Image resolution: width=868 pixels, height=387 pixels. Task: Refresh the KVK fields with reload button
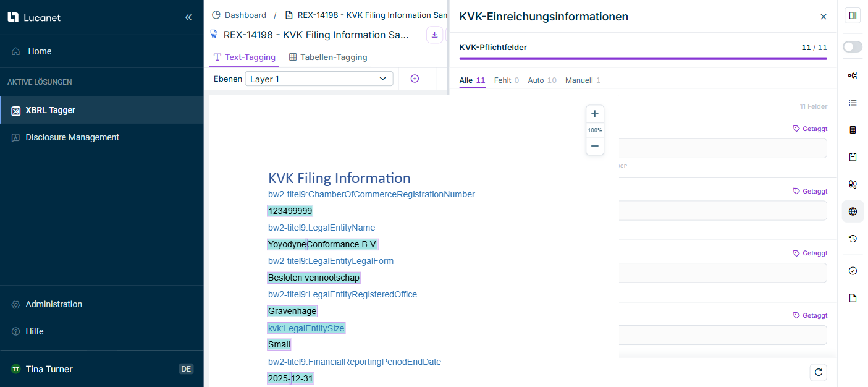click(819, 372)
